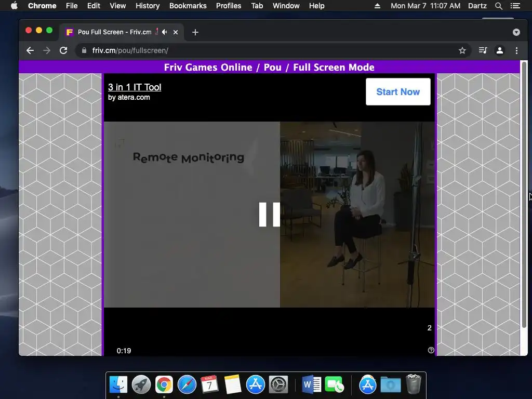Open Chrome's three-dot menu
This screenshot has height=399, width=532.
coord(516,50)
